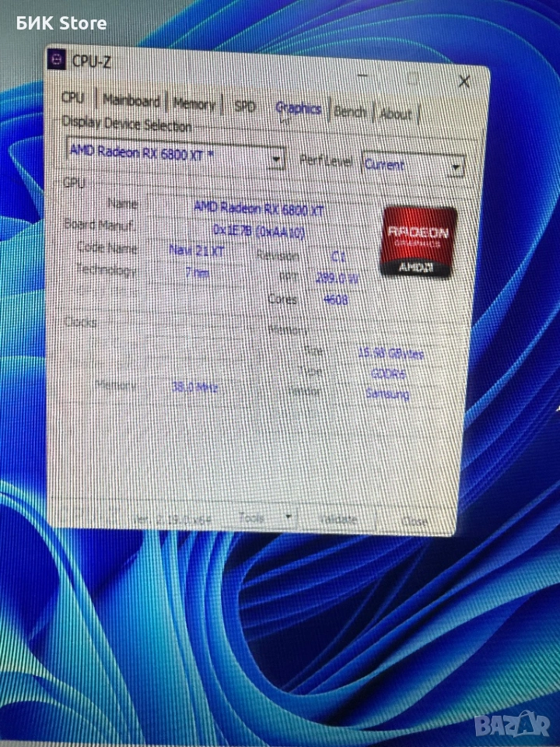560x747 pixels.
Task: Click the memory Size value 15.98 GBytes
Action: tap(391, 353)
